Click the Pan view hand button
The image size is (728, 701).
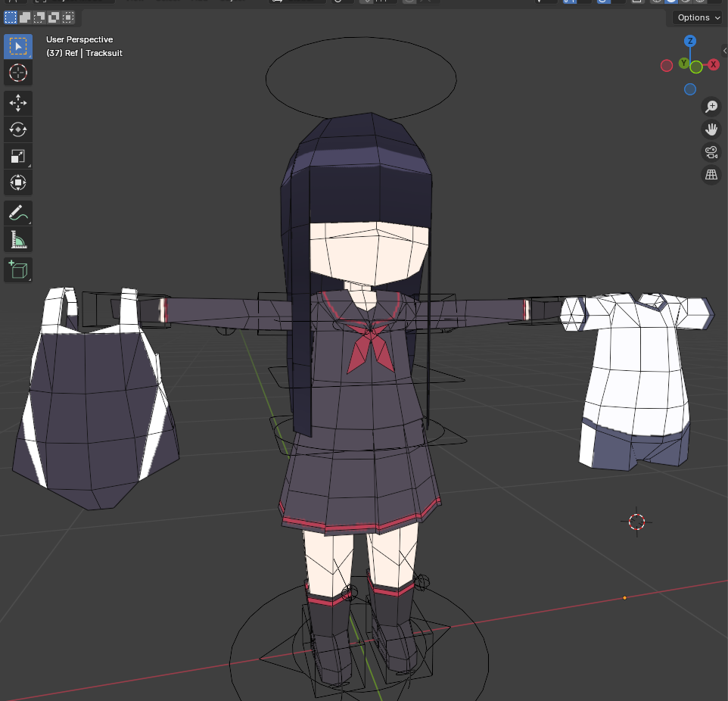(x=711, y=129)
